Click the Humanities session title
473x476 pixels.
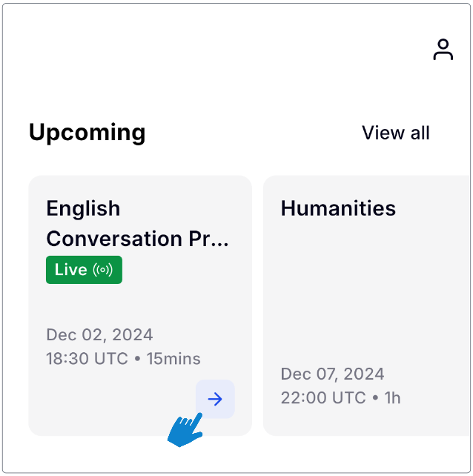[338, 208]
